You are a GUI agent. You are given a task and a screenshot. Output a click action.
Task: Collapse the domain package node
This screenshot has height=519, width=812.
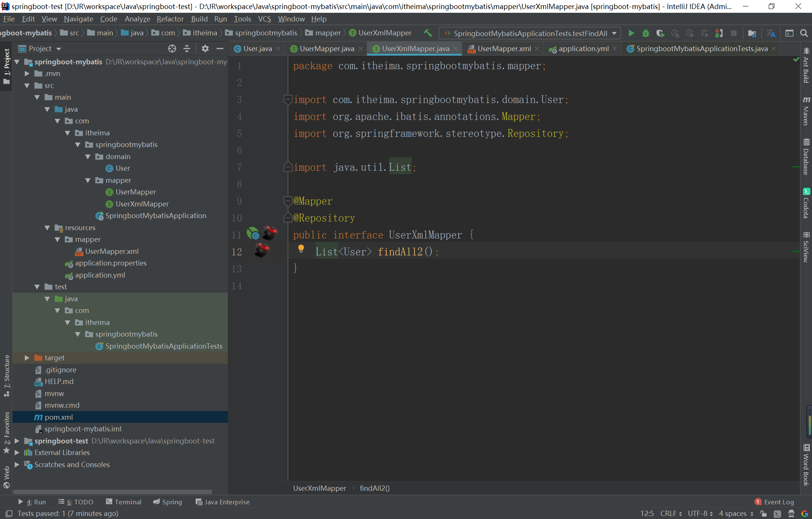pyautogui.click(x=88, y=157)
